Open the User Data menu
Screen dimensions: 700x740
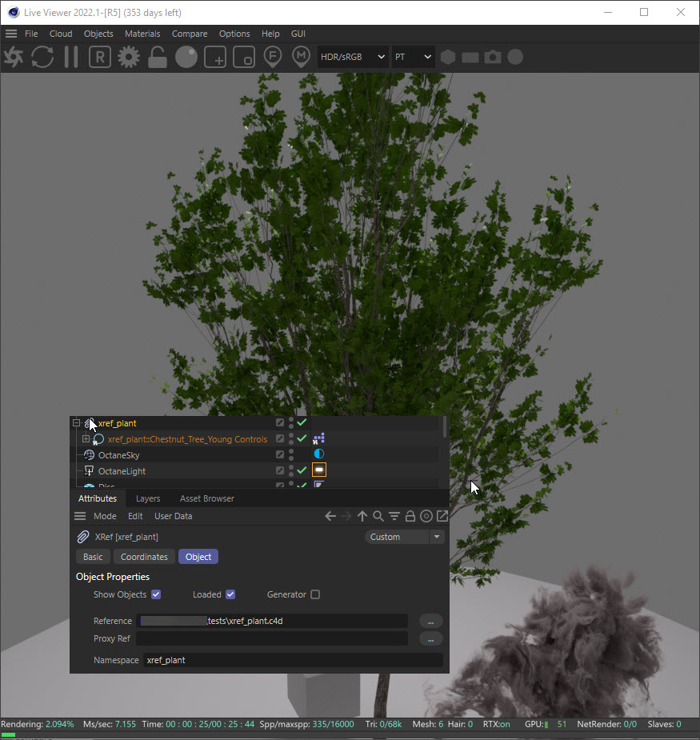point(174,516)
